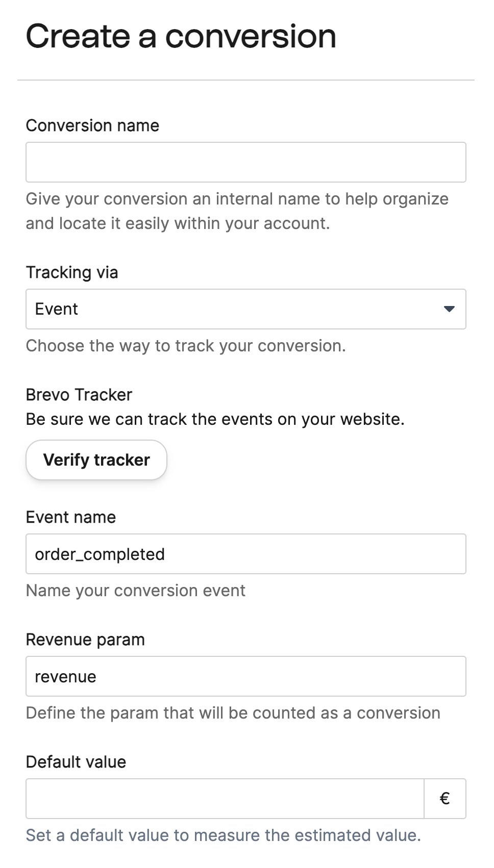Click the Default value label

76,761
